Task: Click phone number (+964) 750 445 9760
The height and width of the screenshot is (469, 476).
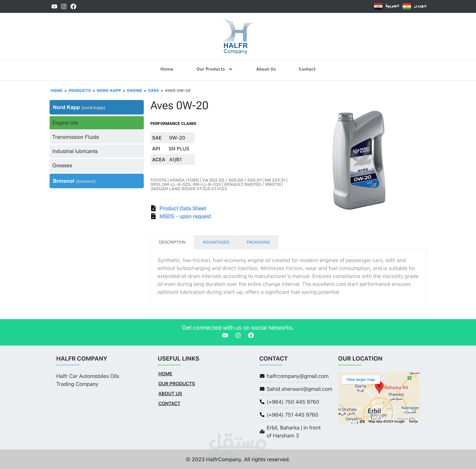Action: [293, 402]
